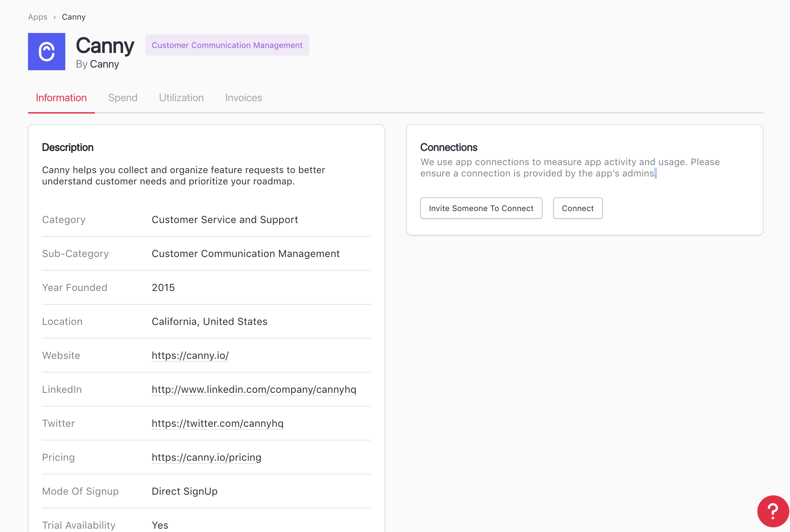Open the twitter.com/cannyhq link
This screenshot has height=532, width=790.
tap(217, 423)
